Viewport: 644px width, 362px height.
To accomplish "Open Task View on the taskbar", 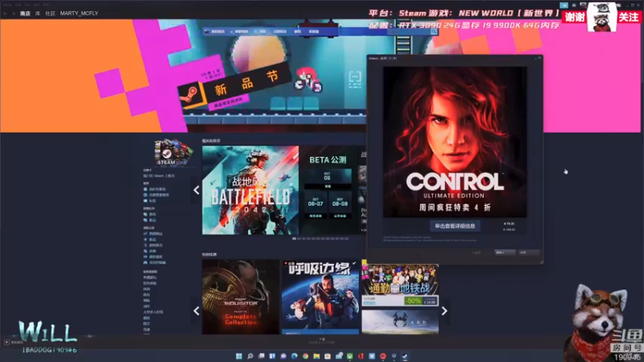I will click(261, 356).
